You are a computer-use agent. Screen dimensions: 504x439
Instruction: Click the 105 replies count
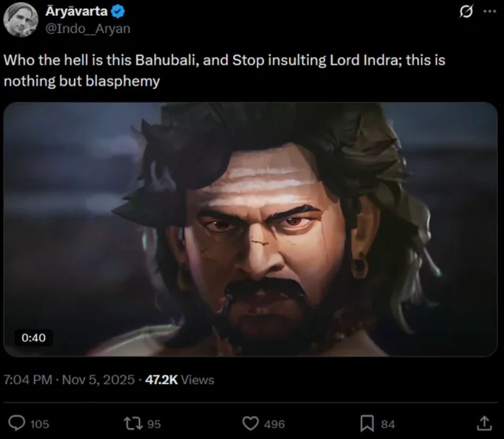click(x=40, y=424)
